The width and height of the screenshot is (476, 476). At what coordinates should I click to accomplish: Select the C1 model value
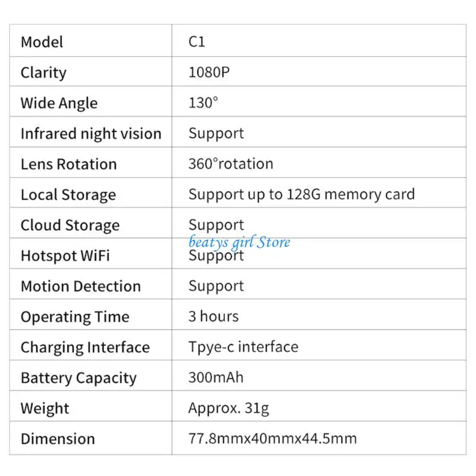(197, 42)
